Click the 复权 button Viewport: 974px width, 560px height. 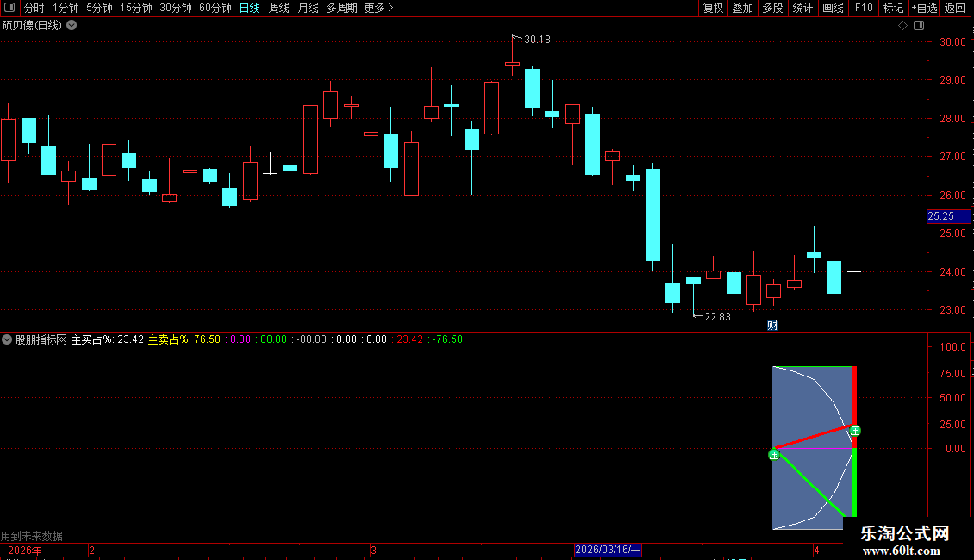(713, 8)
